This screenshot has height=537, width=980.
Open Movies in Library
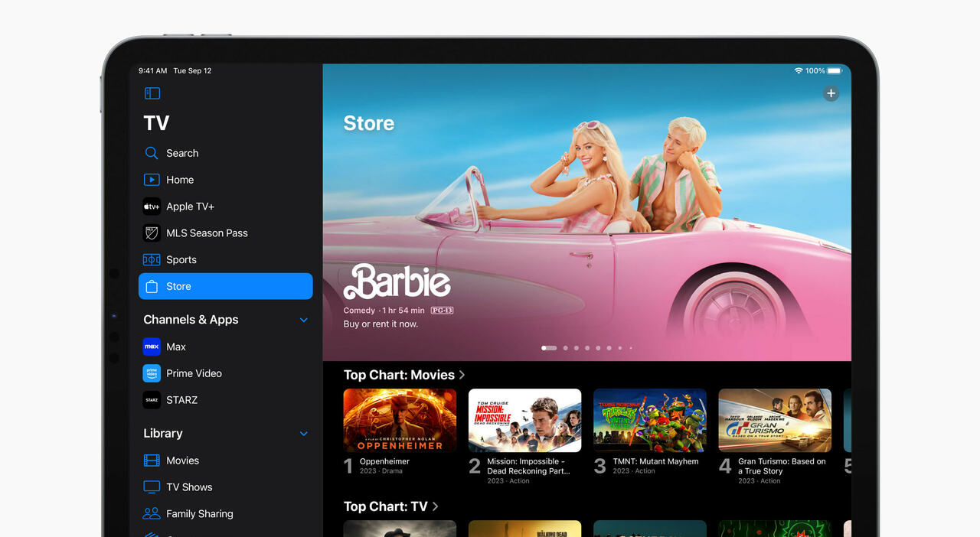click(225, 461)
